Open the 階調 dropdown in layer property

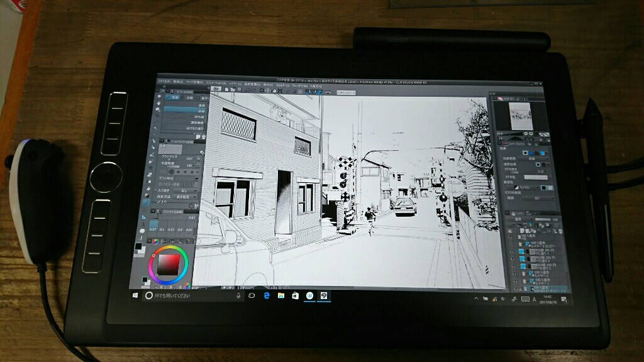pos(538,198)
